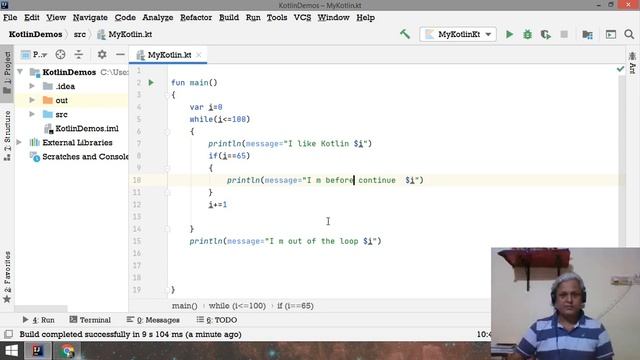Click the src breadcrumb in navigation bar
This screenshot has width=640, height=360.
pos(80,34)
